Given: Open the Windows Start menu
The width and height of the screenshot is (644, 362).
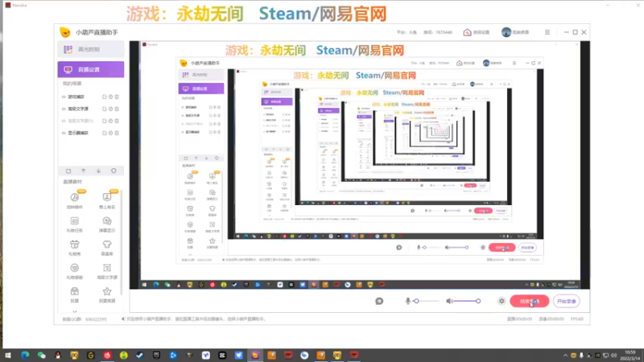Looking at the screenshot, I should coord(8,356).
